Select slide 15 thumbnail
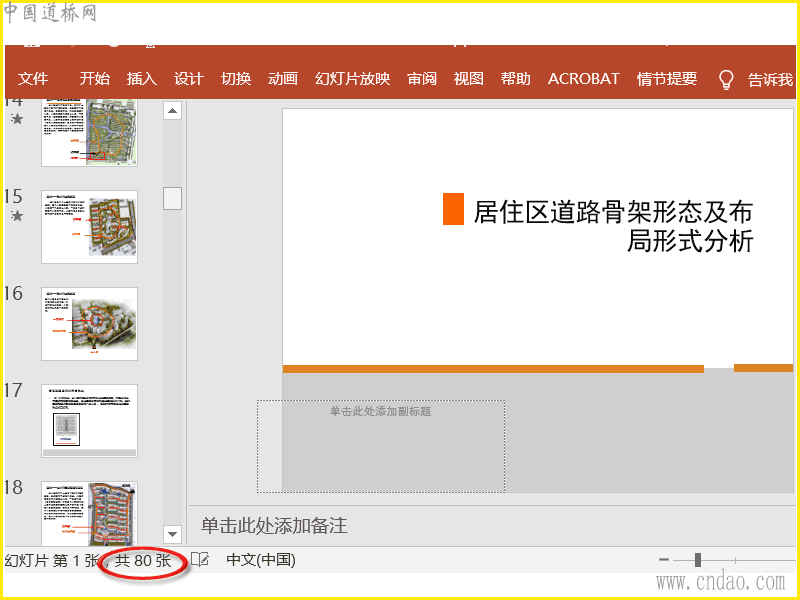 pyautogui.click(x=89, y=227)
